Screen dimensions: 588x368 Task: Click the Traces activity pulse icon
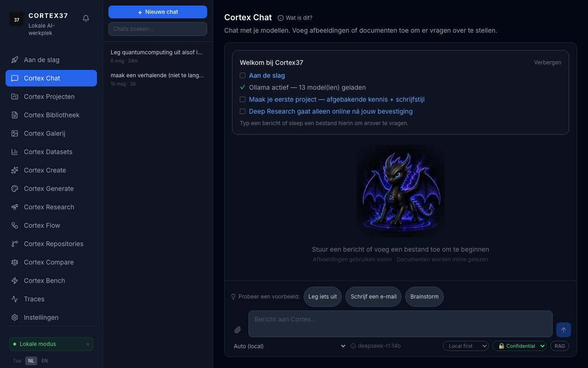(x=15, y=299)
